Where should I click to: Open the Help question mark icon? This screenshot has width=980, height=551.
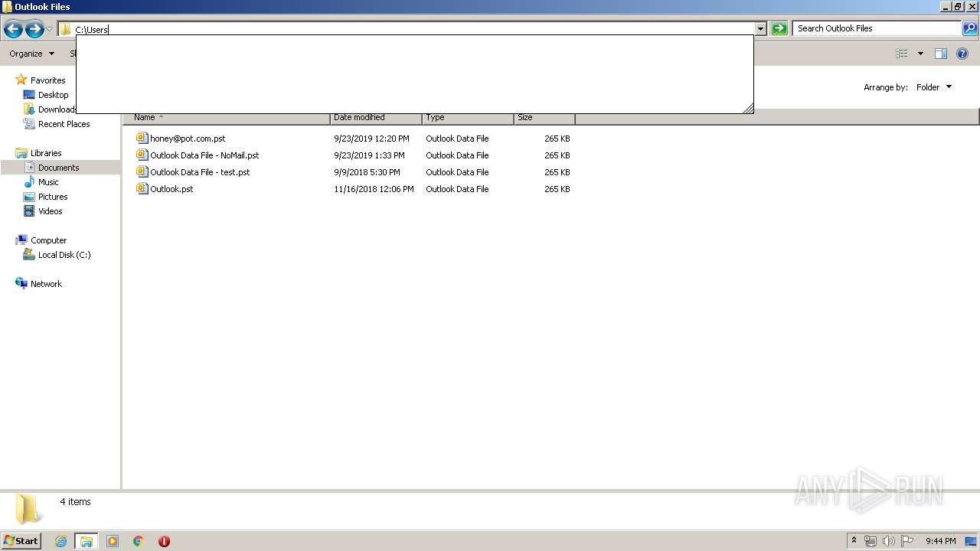pos(962,54)
